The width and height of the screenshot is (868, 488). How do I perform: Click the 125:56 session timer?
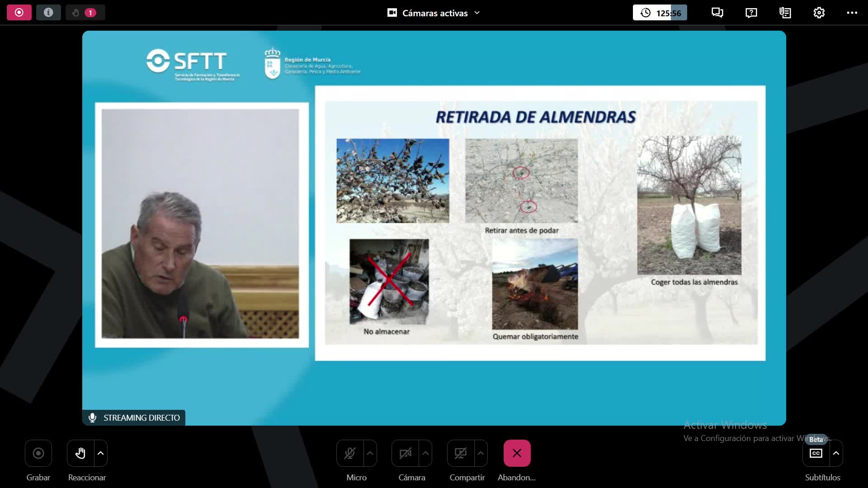tap(660, 13)
